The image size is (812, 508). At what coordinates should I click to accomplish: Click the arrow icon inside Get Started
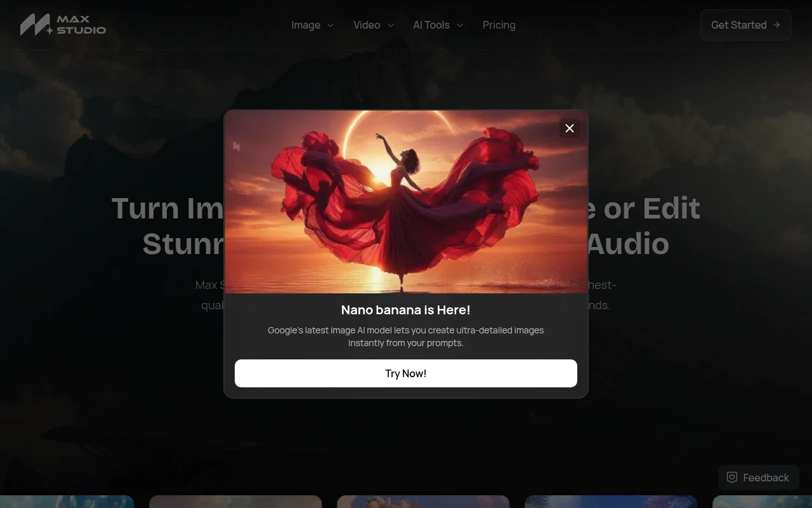(776, 25)
